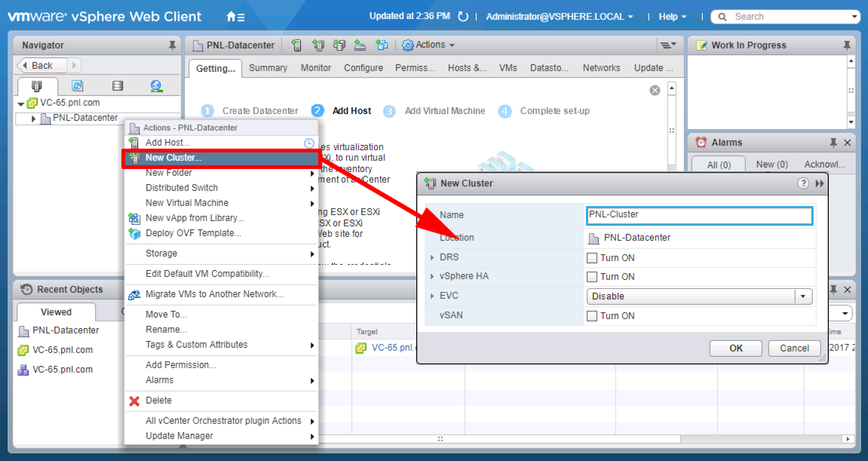Click the search magnifier icon
The height and width of the screenshot is (461, 868).
pyautogui.click(x=722, y=17)
